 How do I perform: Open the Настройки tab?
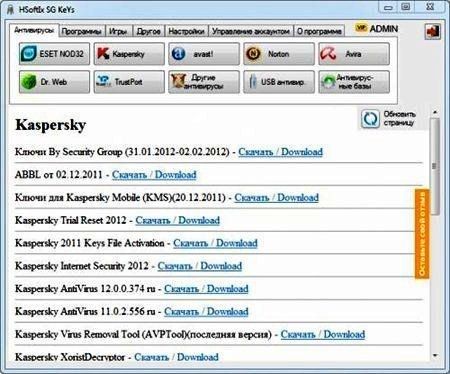(x=186, y=31)
